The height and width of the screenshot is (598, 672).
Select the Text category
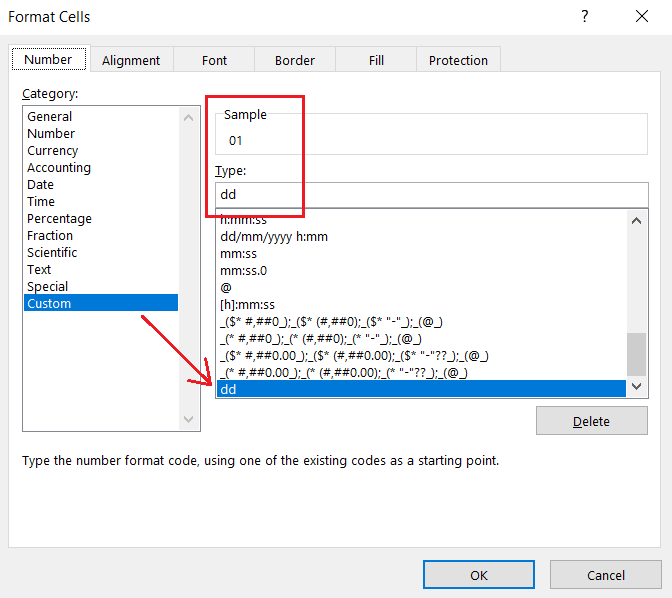pos(39,270)
